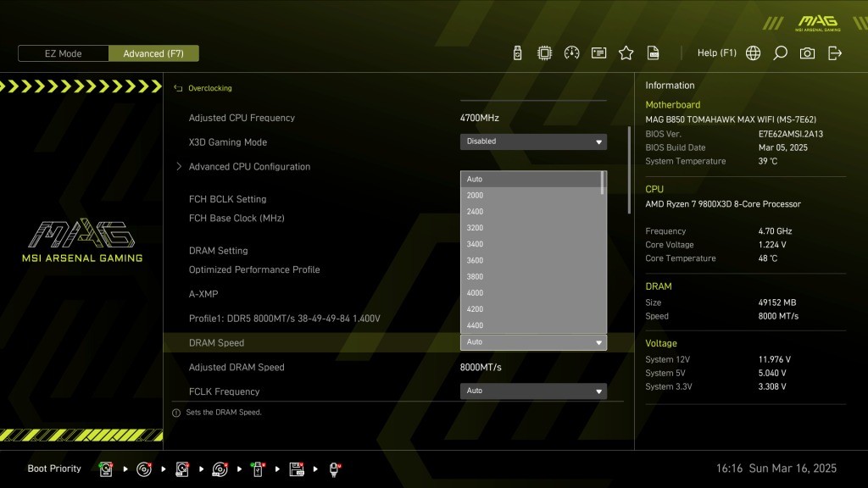
Task: Click the search magnifier icon
Action: (x=780, y=53)
